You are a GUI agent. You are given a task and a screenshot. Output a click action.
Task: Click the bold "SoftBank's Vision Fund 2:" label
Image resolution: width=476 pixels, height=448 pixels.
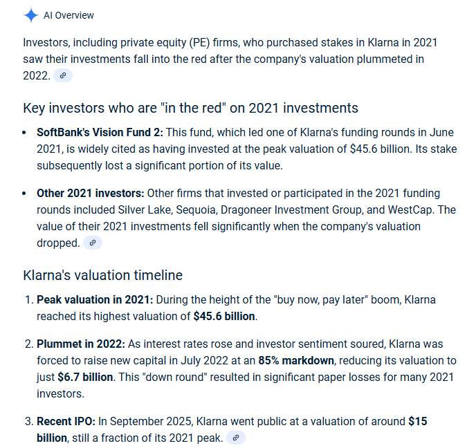point(100,133)
